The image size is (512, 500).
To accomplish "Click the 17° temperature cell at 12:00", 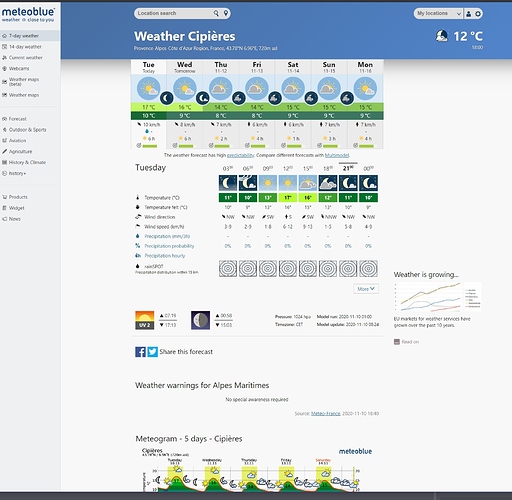I will 288,197.
